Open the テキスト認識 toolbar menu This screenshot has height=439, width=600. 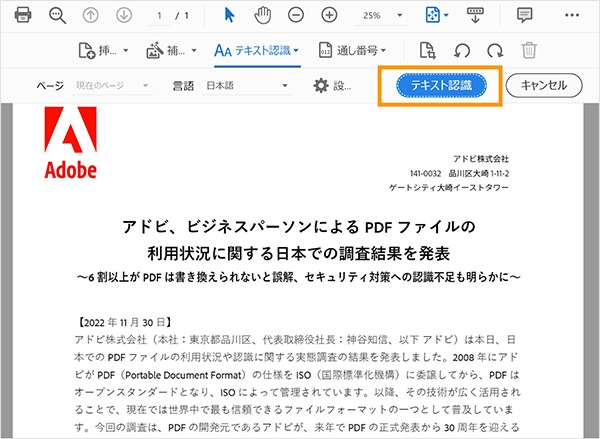pyautogui.click(x=257, y=51)
